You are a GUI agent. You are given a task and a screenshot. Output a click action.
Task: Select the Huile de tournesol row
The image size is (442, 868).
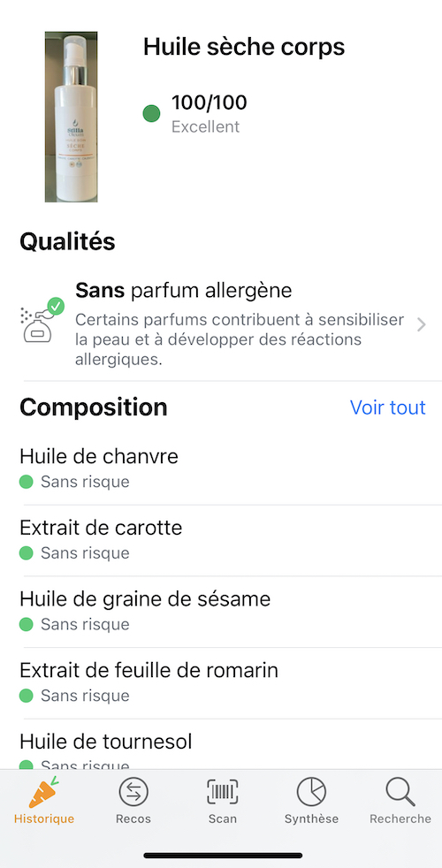221,744
